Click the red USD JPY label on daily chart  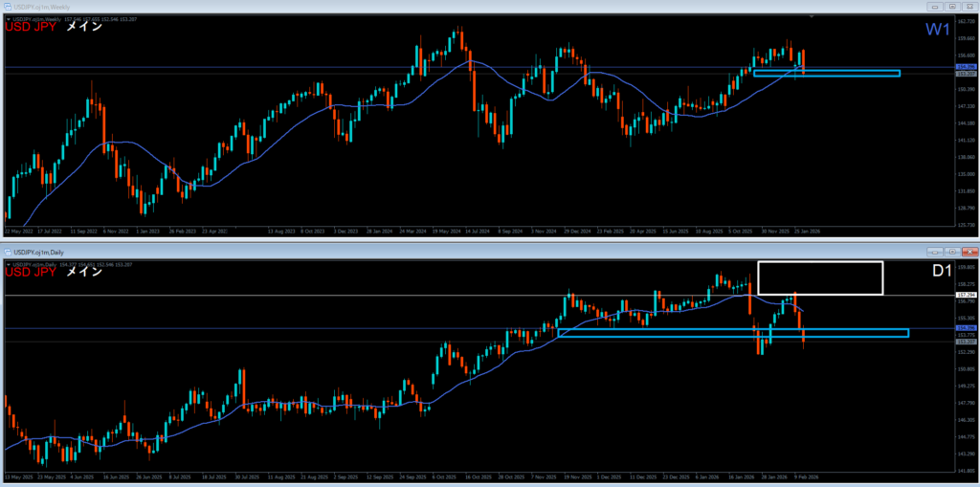29,273
